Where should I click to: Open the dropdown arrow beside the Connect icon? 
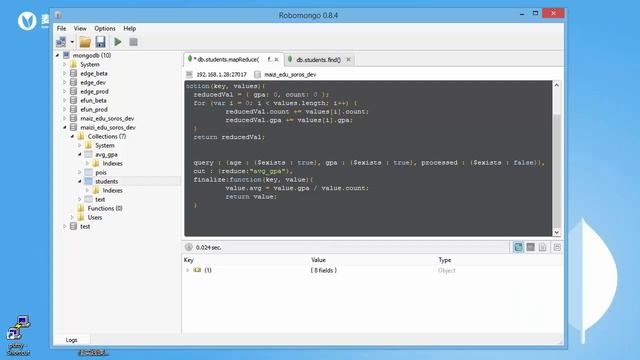point(72,42)
